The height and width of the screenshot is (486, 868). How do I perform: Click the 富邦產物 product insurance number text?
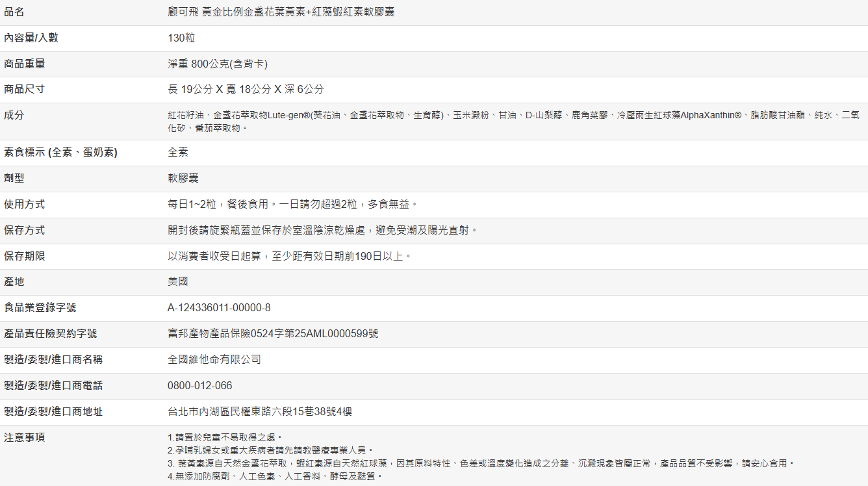pos(273,333)
